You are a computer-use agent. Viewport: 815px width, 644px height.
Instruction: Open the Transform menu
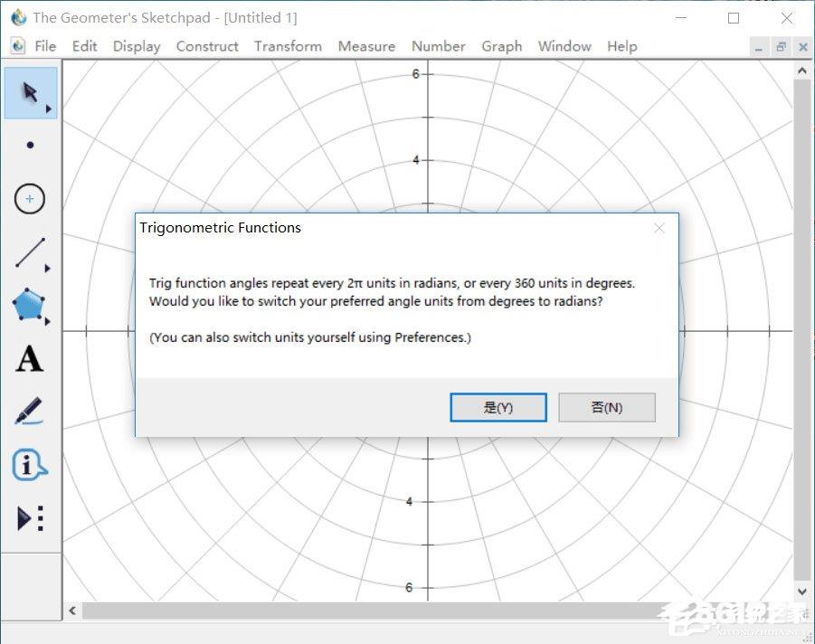pos(288,46)
